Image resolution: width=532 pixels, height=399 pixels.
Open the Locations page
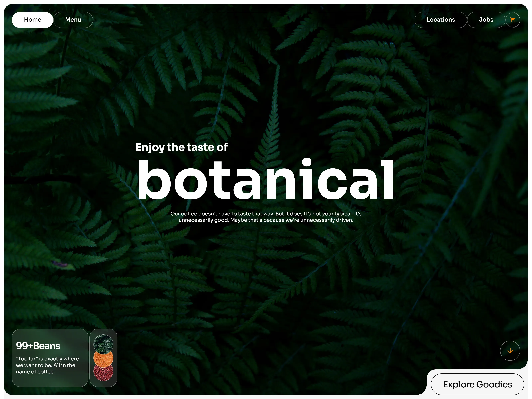pyautogui.click(x=441, y=20)
